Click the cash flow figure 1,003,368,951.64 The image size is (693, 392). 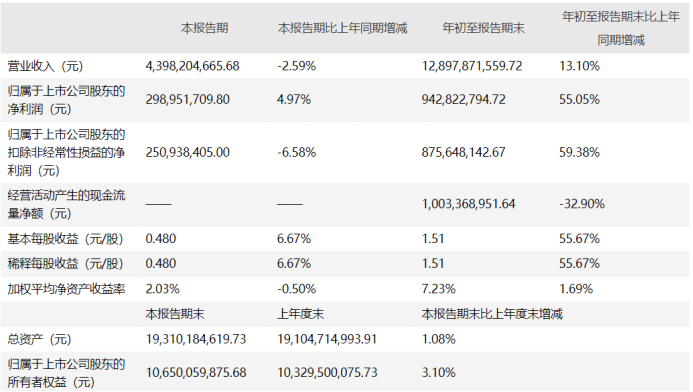click(468, 204)
